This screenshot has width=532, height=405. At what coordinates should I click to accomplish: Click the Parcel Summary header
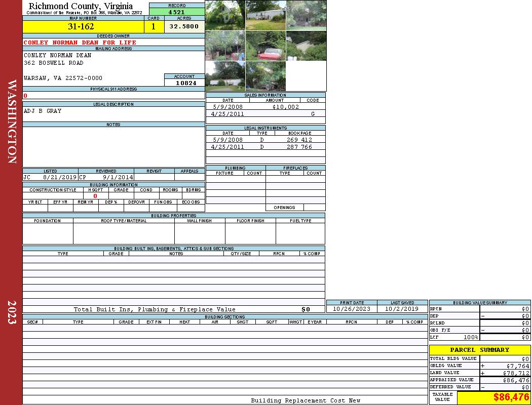click(479, 350)
